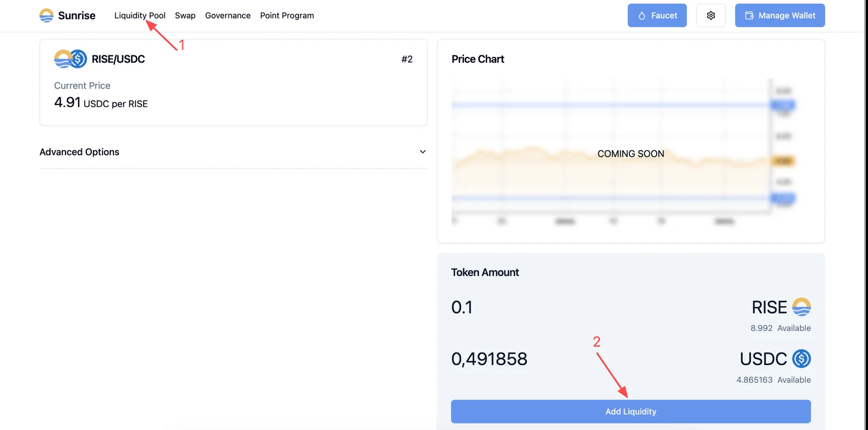The image size is (868, 430).
Task: Open the Liquidity Pool menu
Action: pos(140,15)
